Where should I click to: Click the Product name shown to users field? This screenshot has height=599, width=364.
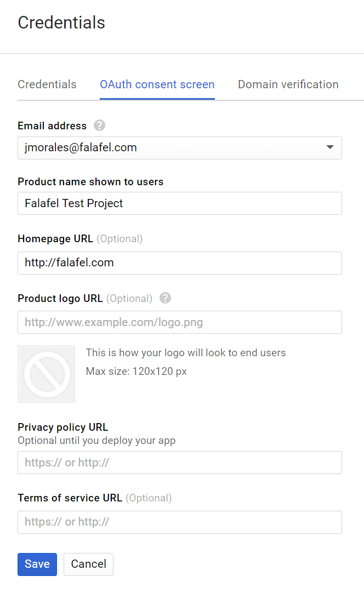point(179,203)
